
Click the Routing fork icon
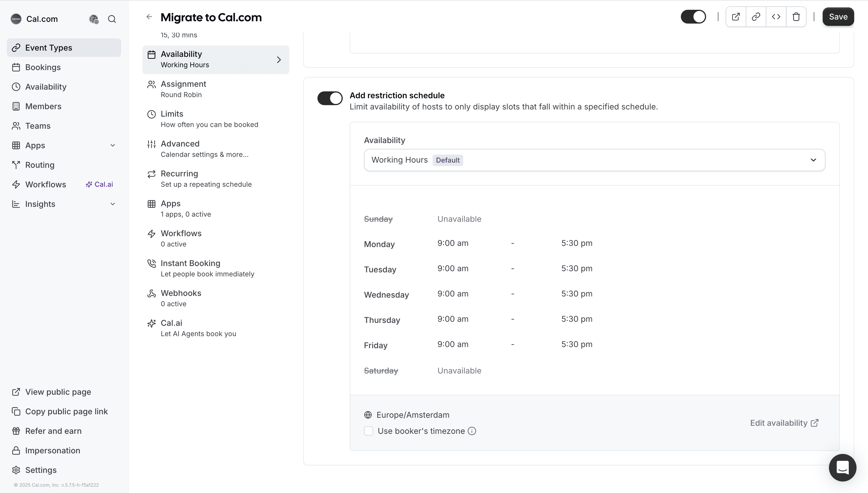click(x=16, y=165)
